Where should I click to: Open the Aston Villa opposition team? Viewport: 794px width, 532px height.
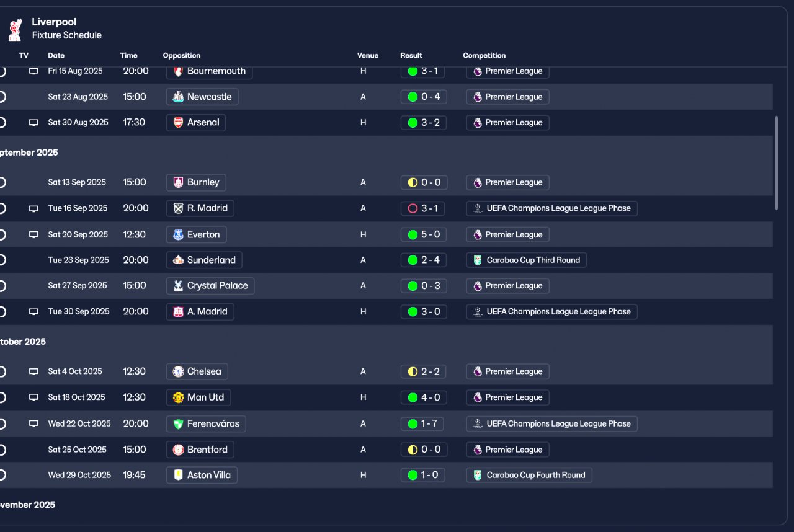[202, 476]
